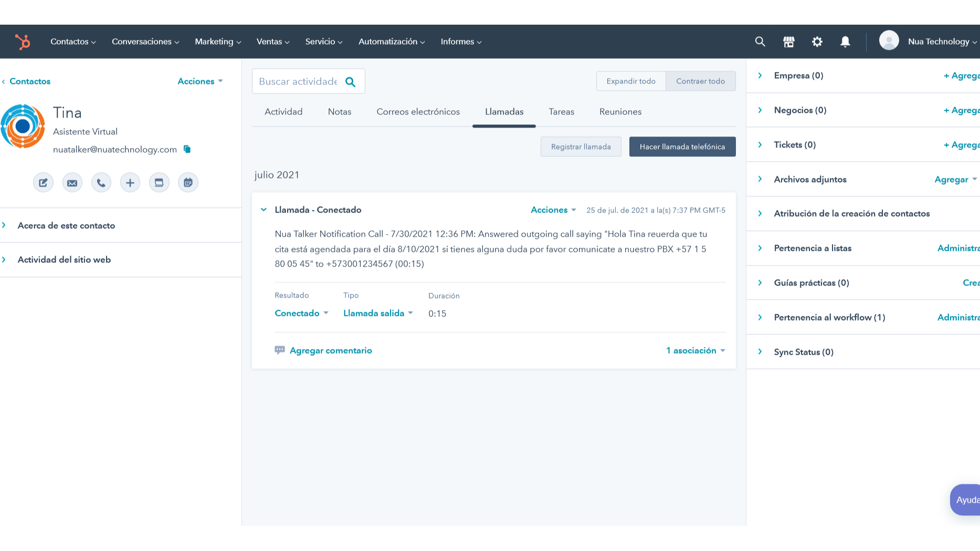Image resolution: width=980 pixels, height=551 pixels.
Task: Open the Ventas menu
Action: (x=272, y=41)
